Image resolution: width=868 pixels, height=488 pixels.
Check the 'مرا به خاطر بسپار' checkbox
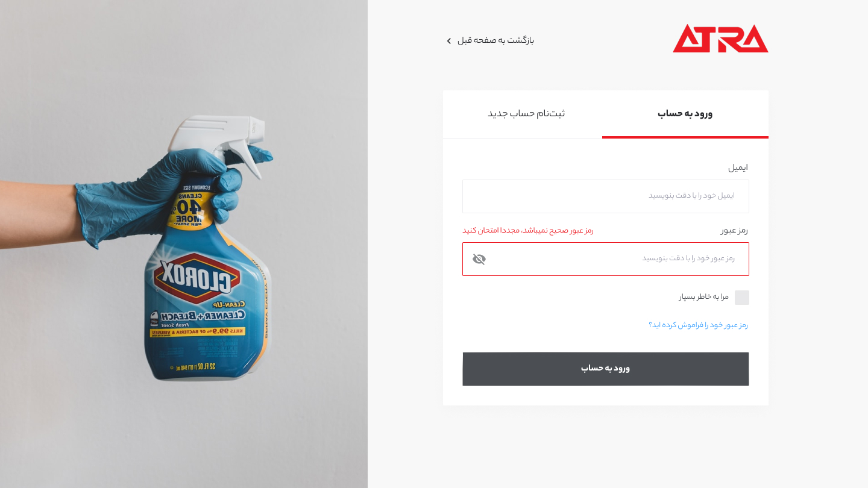click(742, 298)
